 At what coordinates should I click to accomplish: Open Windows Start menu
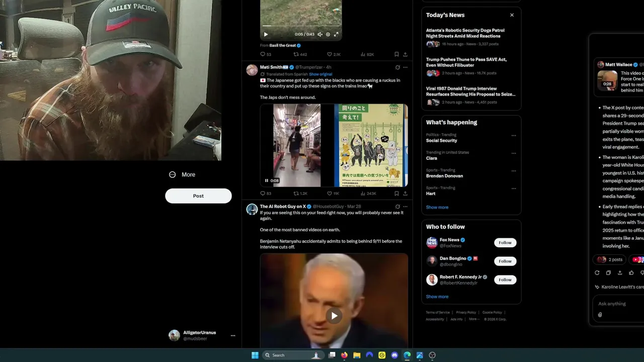[x=255, y=355]
